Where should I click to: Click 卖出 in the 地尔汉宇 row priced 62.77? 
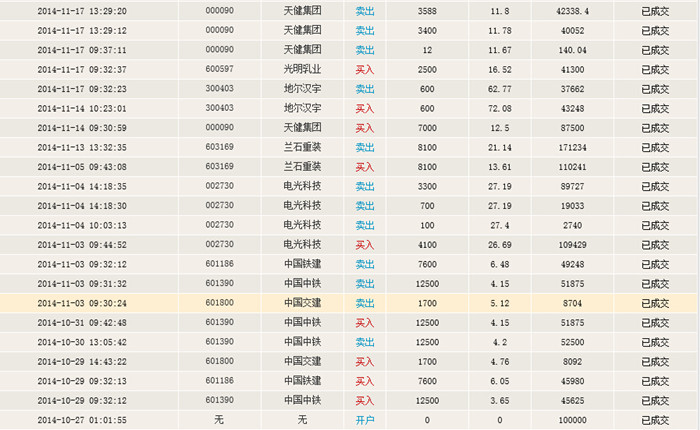(x=364, y=88)
